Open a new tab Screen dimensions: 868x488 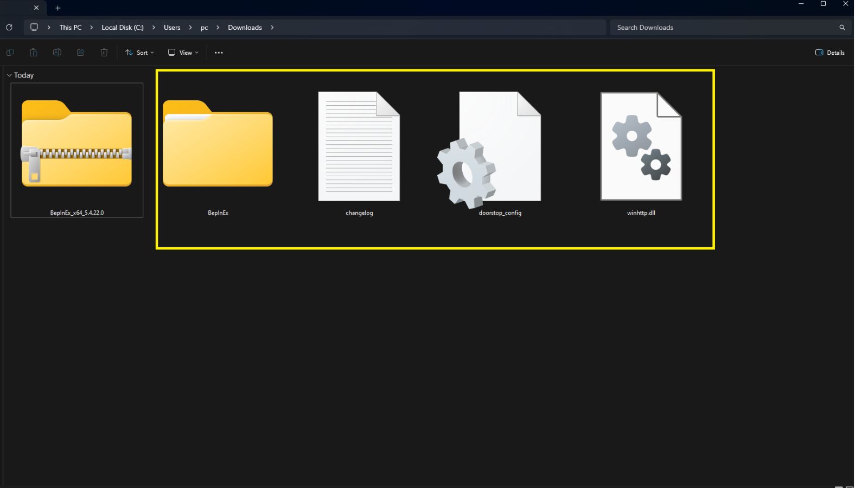(58, 8)
